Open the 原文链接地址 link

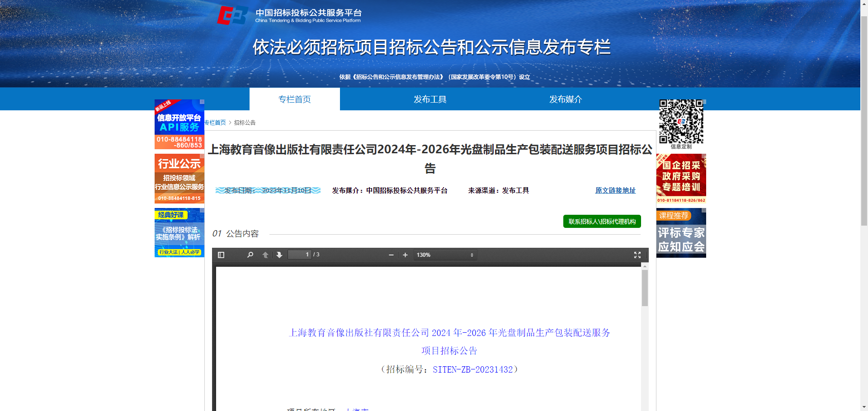615,190
